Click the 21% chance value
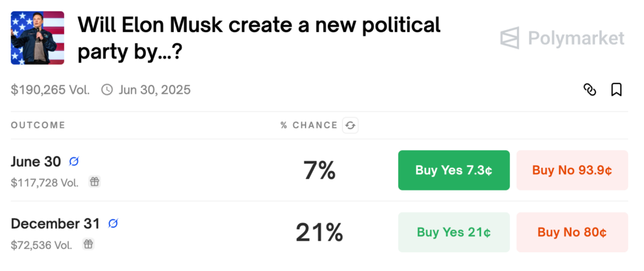This screenshot has height=271, width=644. pyautogui.click(x=319, y=233)
